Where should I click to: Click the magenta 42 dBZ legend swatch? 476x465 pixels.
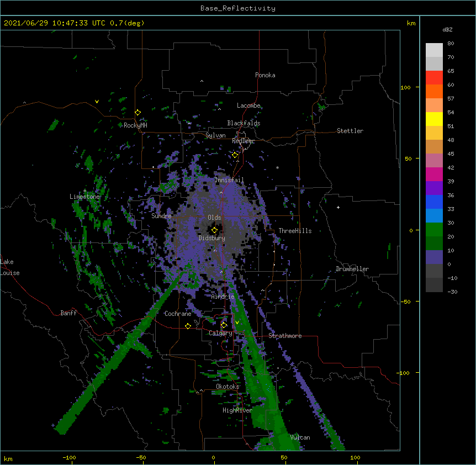[434, 174]
